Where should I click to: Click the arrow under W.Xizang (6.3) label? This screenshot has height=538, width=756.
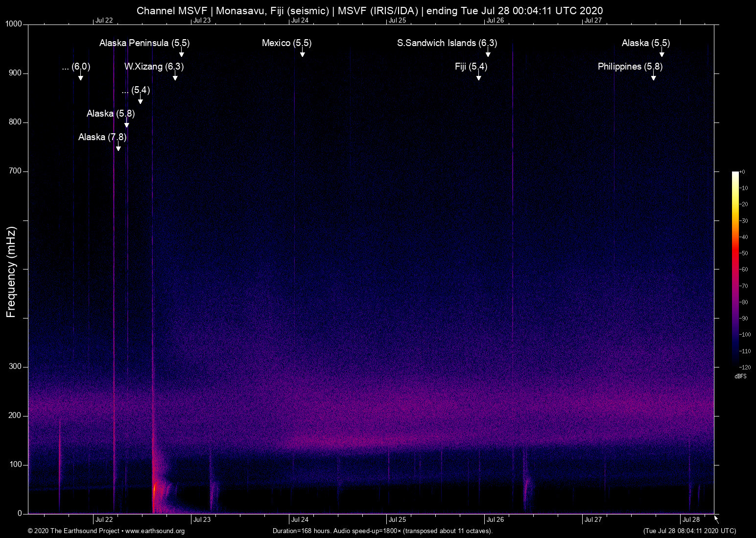coord(175,77)
